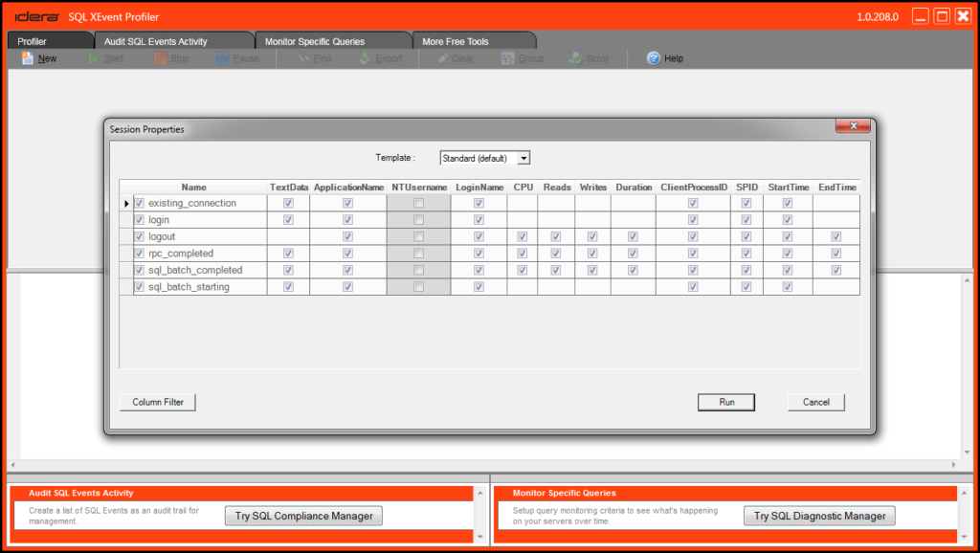Toggle ApplicationName for sql_batch_completed

(347, 270)
